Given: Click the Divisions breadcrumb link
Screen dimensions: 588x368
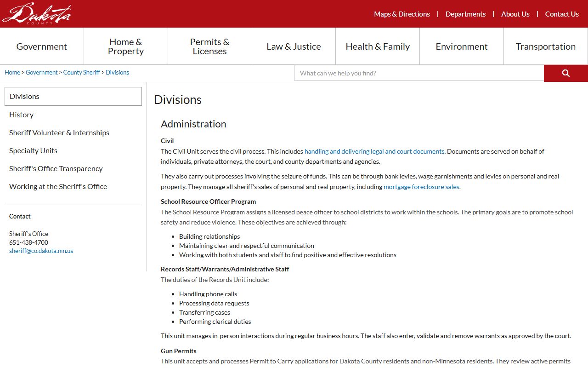Looking at the screenshot, I should [x=118, y=73].
